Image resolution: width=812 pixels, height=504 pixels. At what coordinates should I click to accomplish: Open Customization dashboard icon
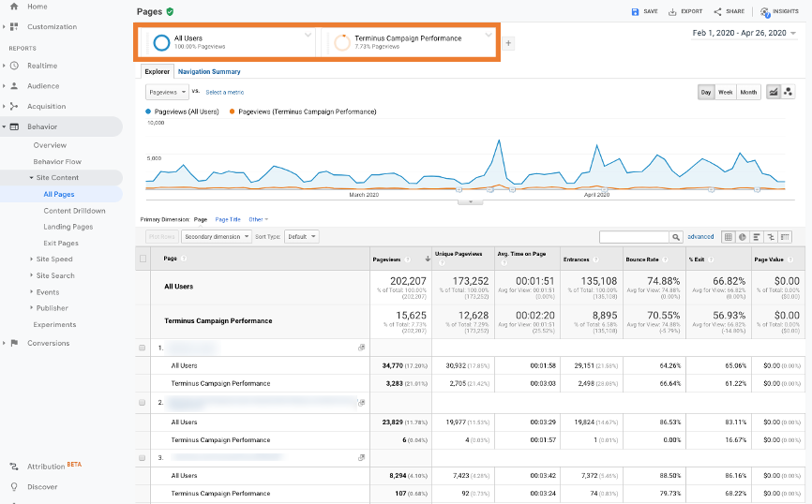click(x=14, y=26)
